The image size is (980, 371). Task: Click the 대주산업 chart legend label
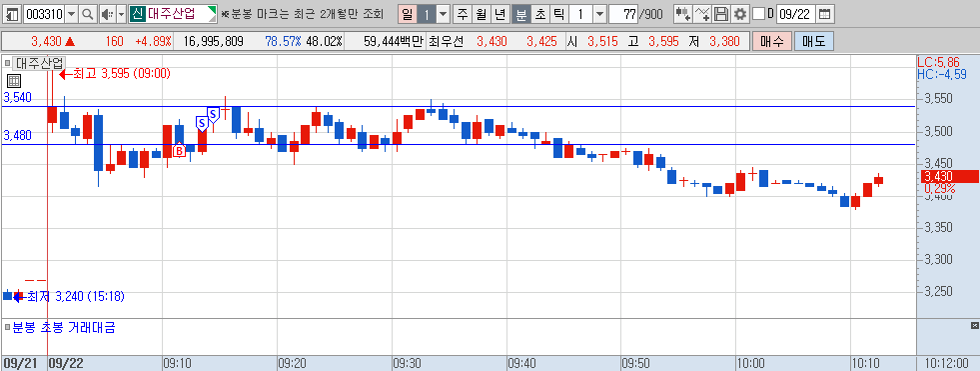coord(39,63)
